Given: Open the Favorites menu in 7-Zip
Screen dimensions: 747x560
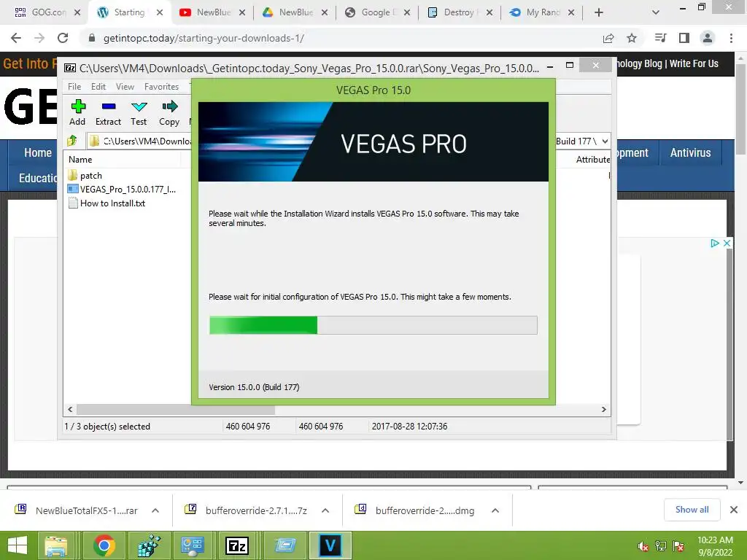Looking at the screenshot, I should tap(161, 87).
